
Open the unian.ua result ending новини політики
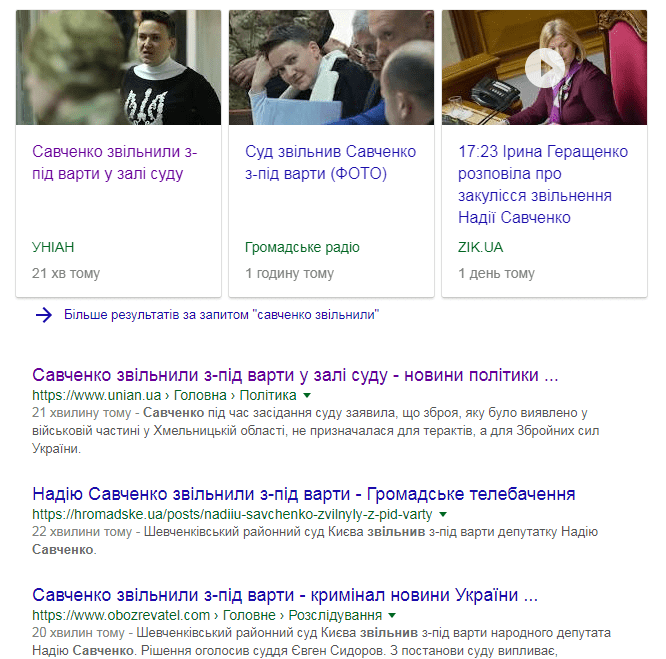coord(295,375)
